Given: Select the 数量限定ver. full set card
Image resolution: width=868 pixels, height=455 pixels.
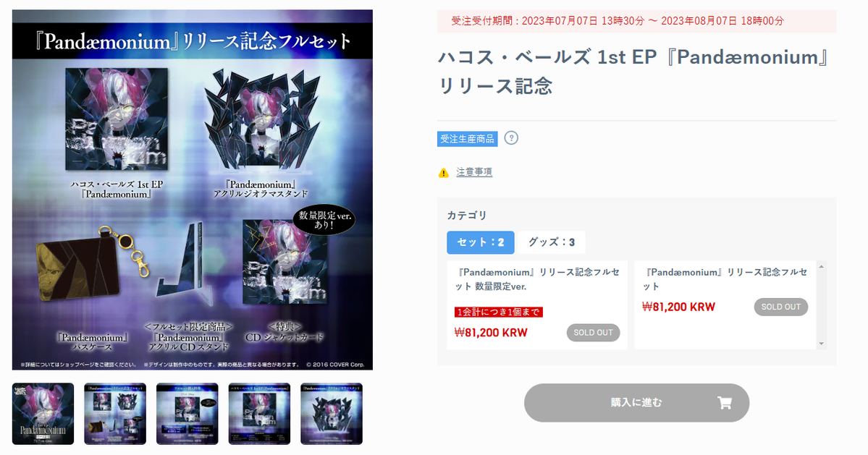Looking at the screenshot, I should (x=537, y=305).
